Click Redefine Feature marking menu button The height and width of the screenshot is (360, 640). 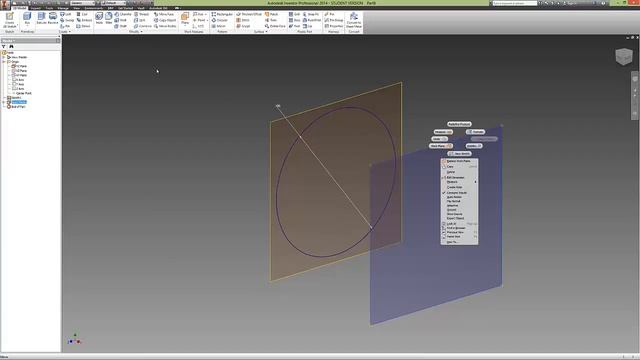459,124
